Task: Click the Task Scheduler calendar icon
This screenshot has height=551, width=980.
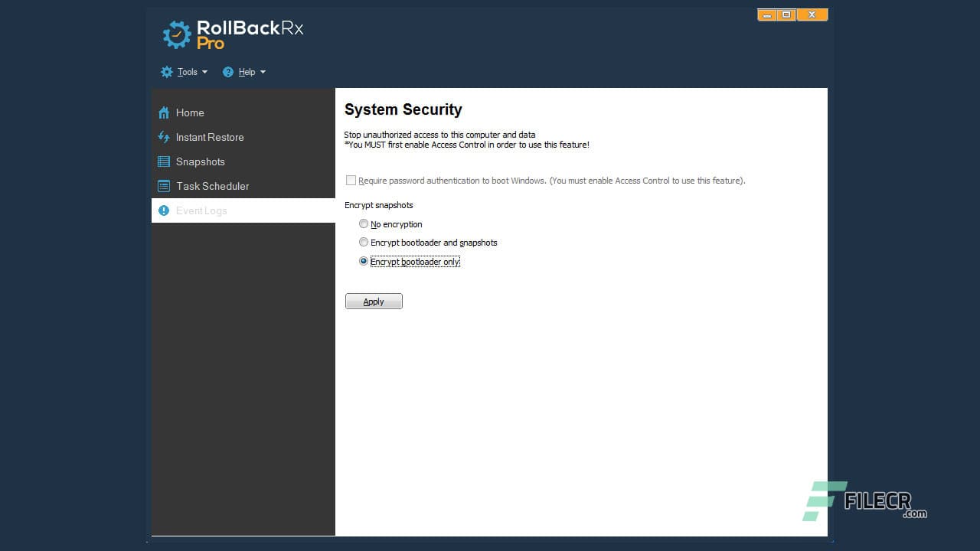Action: click(x=164, y=185)
